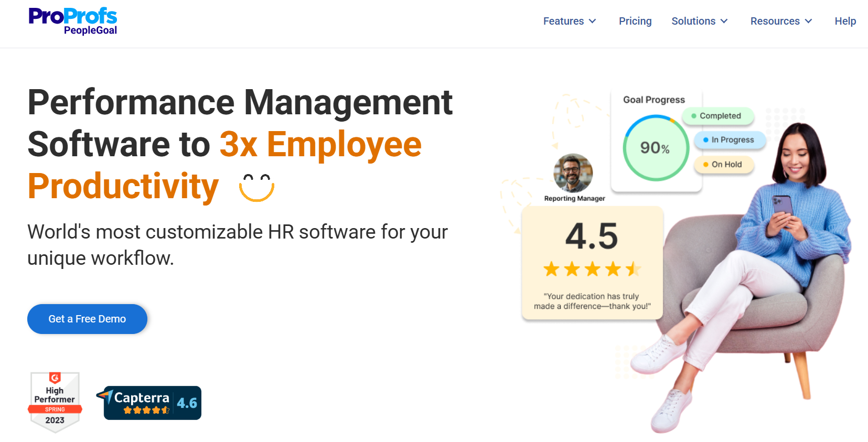Open the Help menu item
Screen dimensions: 868x442
point(845,21)
